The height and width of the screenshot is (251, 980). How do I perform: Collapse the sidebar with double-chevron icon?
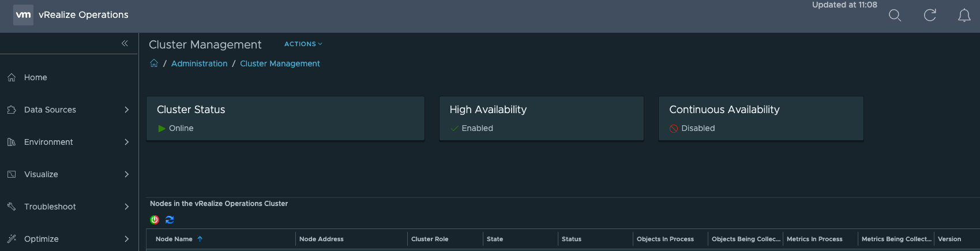point(125,43)
